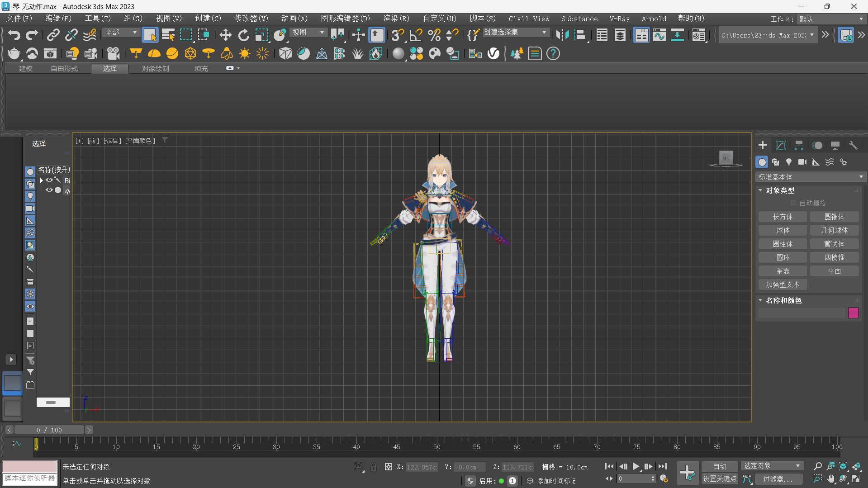This screenshot has width=868, height=488.
Task: Open the 修改器(M) menu
Action: 251,19
